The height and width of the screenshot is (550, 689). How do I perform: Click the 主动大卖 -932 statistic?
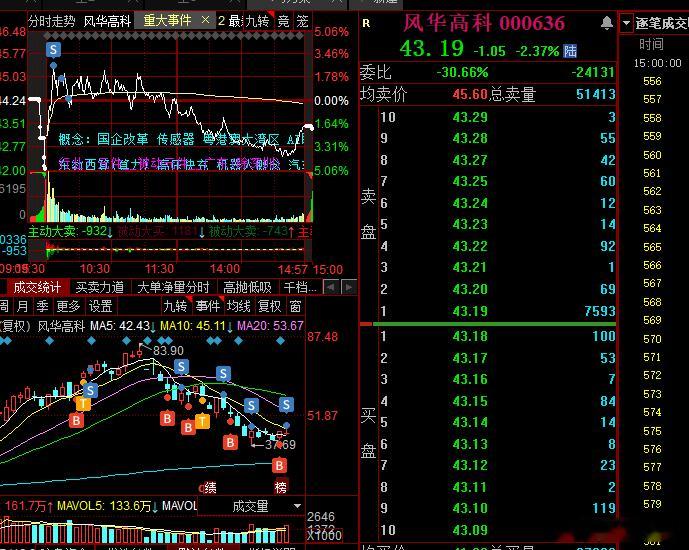point(70,231)
